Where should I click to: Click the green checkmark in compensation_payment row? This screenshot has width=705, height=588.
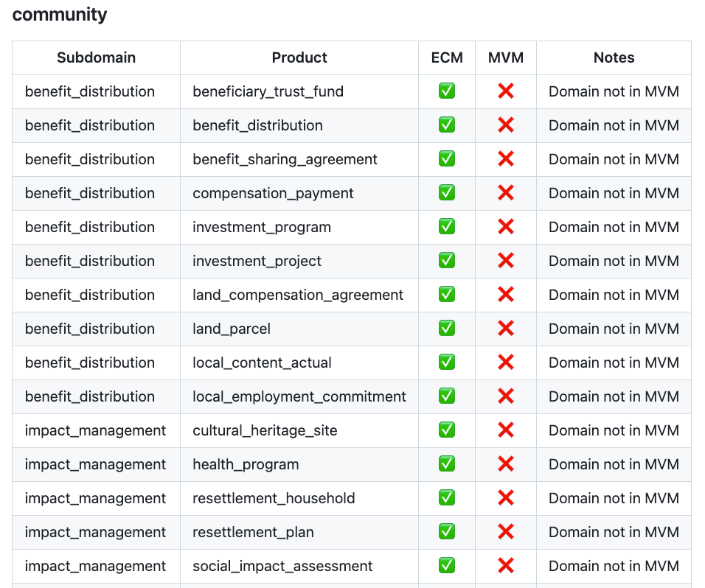[446, 193]
